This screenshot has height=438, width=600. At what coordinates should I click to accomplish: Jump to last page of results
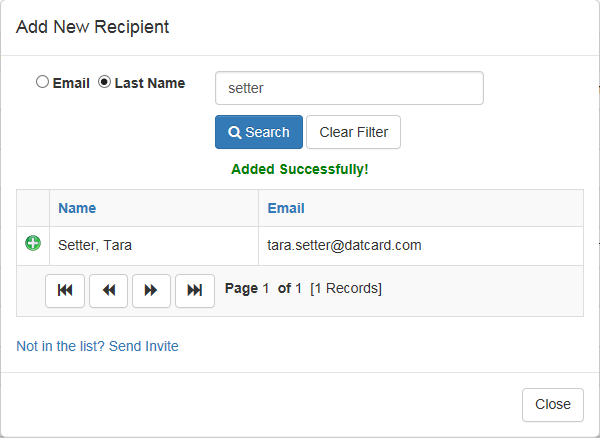tap(195, 291)
